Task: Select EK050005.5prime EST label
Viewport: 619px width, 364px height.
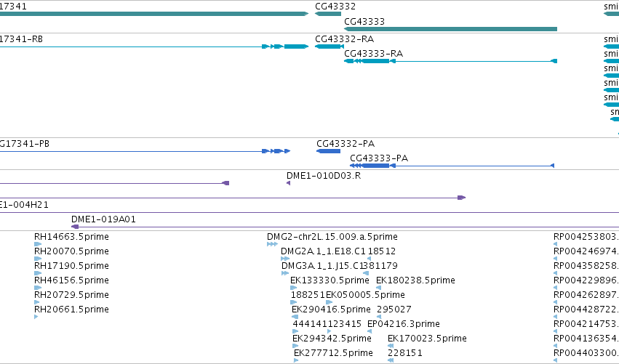Action: point(365,294)
